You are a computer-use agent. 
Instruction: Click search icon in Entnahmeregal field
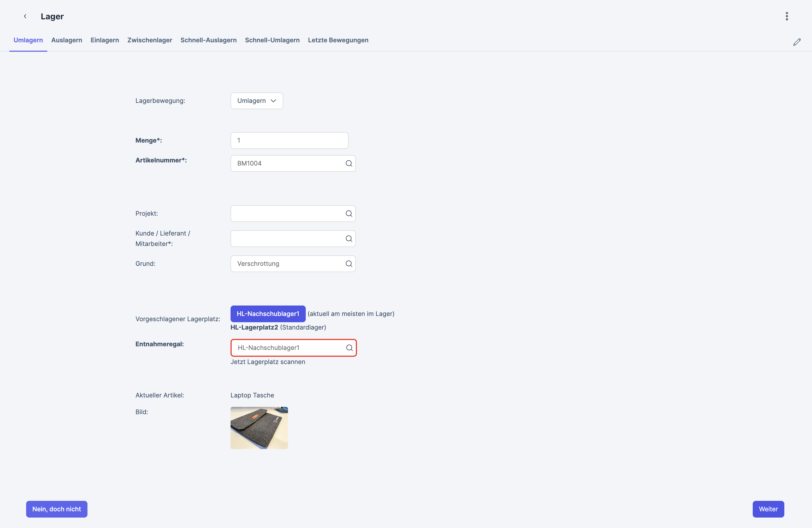click(349, 348)
